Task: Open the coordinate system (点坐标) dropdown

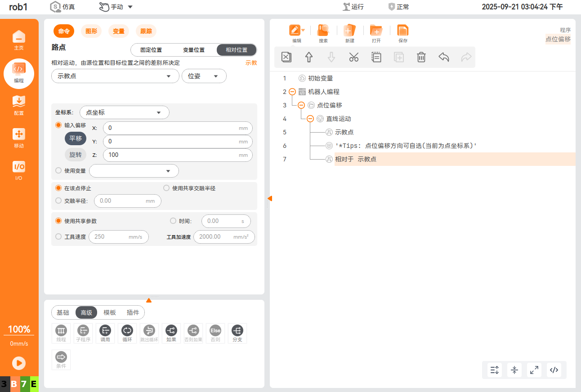Action: tap(124, 112)
